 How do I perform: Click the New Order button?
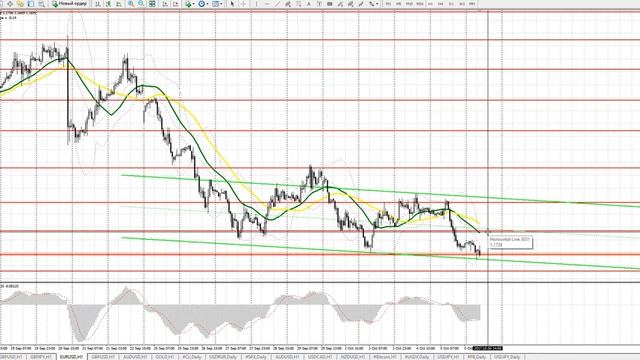pos(69,4)
